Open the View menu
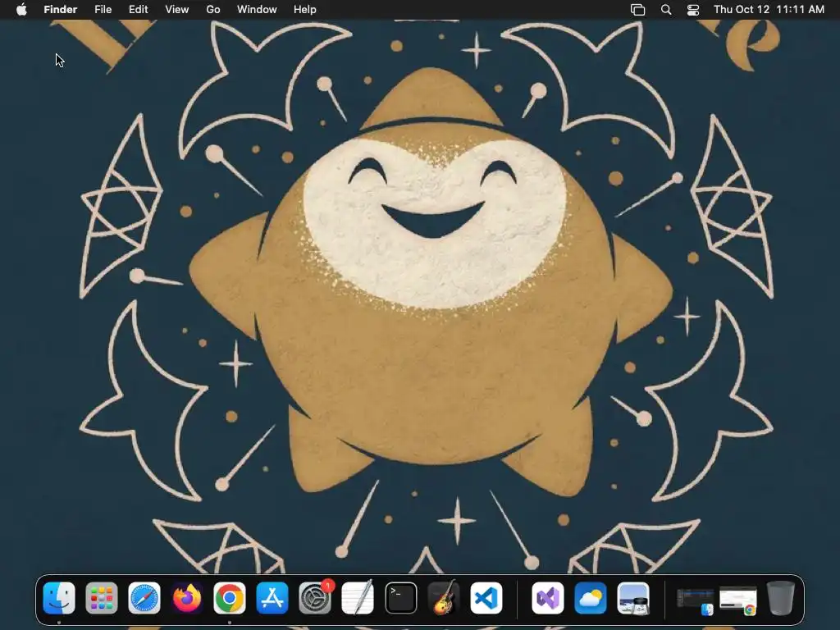This screenshot has height=630, width=840. click(x=177, y=9)
